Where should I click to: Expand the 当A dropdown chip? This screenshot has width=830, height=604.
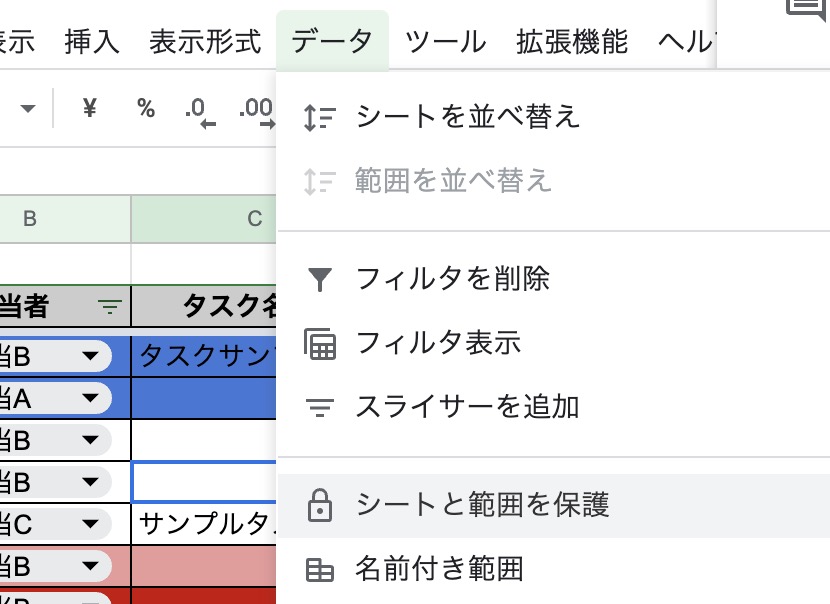90,399
